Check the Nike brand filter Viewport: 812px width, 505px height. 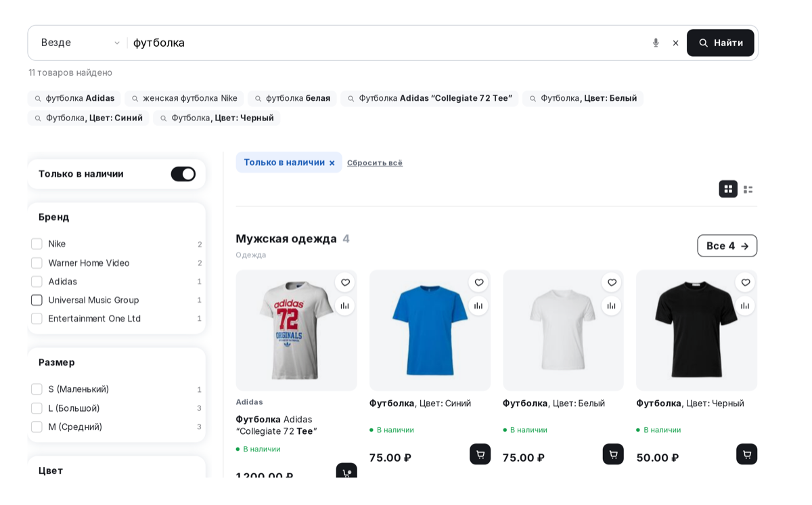[x=37, y=244]
